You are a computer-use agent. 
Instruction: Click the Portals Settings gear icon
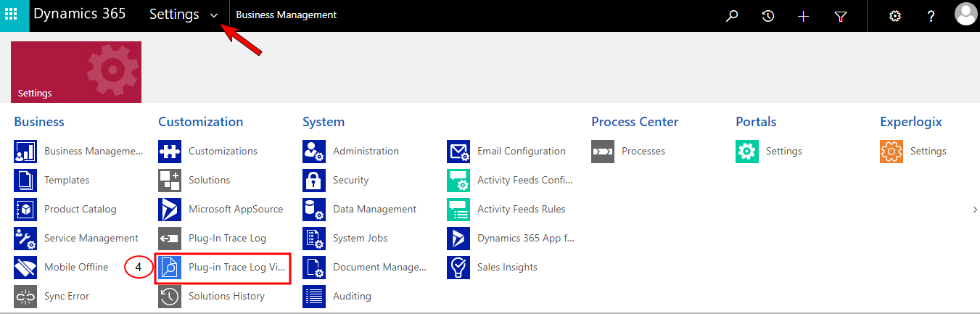click(747, 152)
